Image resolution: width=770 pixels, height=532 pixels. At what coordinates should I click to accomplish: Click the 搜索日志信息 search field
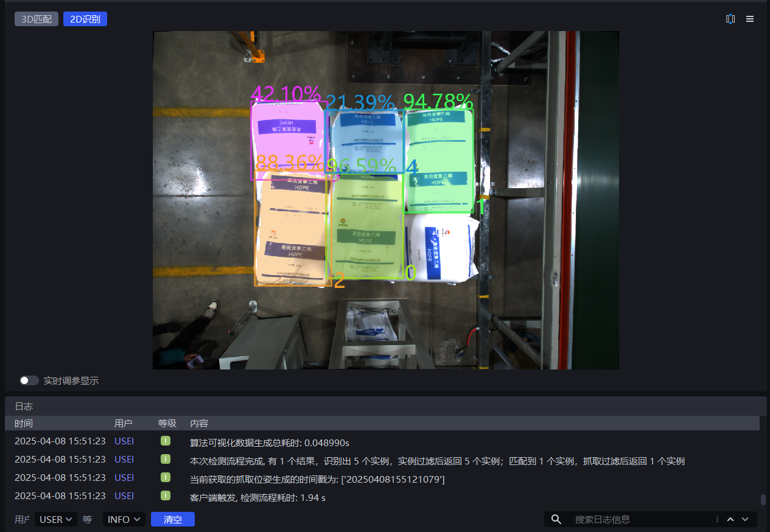pyautogui.click(x=642, y=519)
